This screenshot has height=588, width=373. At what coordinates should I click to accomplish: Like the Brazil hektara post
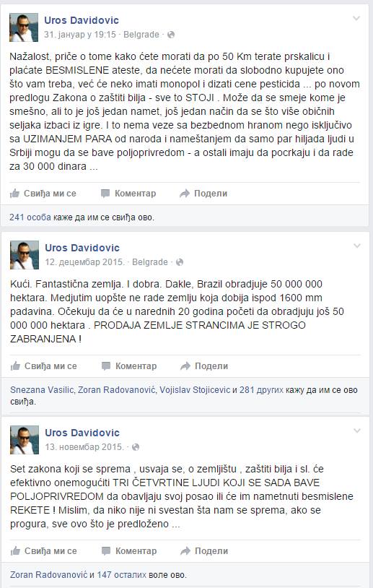pyautogui.click(x=43, y=366)
